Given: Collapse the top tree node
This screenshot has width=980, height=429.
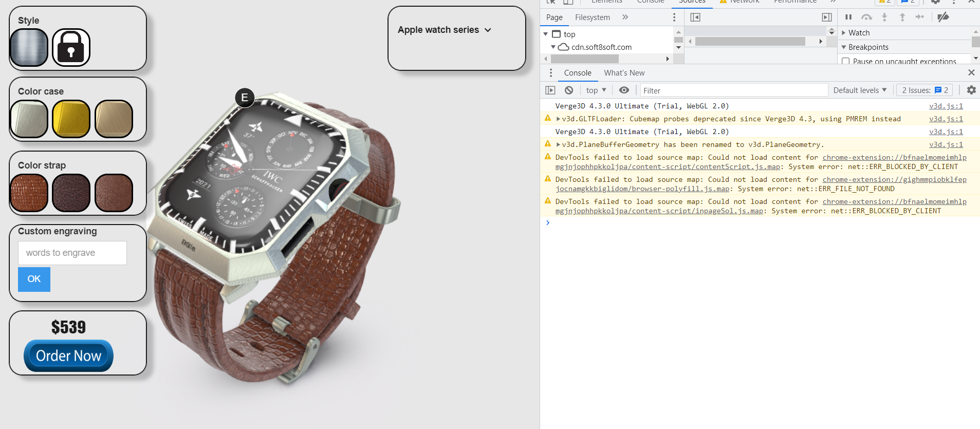Looking at the screenshot, I should pos(546,34).
